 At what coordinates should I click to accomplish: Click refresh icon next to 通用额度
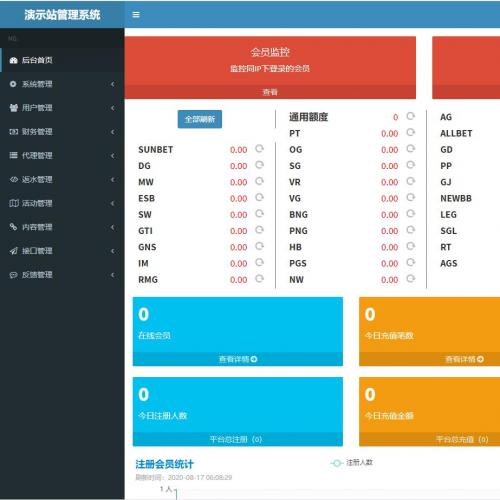[x=411, y=116]
